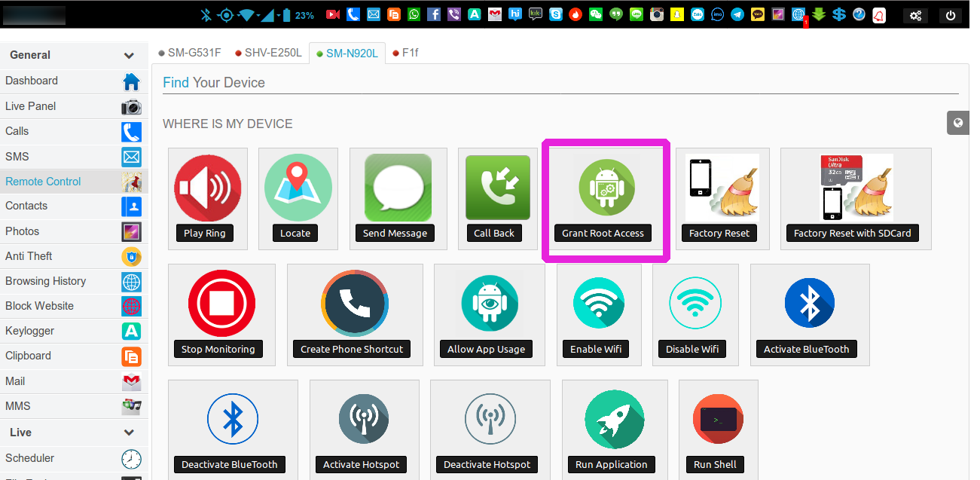Launch the Run Application rocket icon
Image resolution: width=980 pixels, height=480 pixels.
tap(614, 419)
